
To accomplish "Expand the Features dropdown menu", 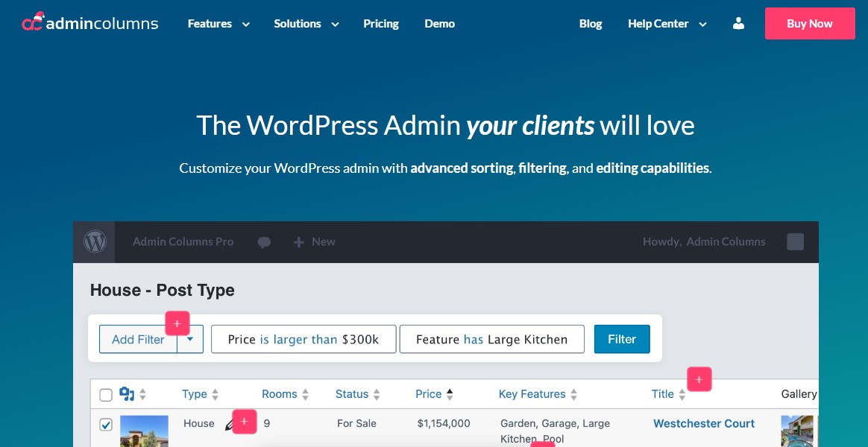I will (217, 23).
